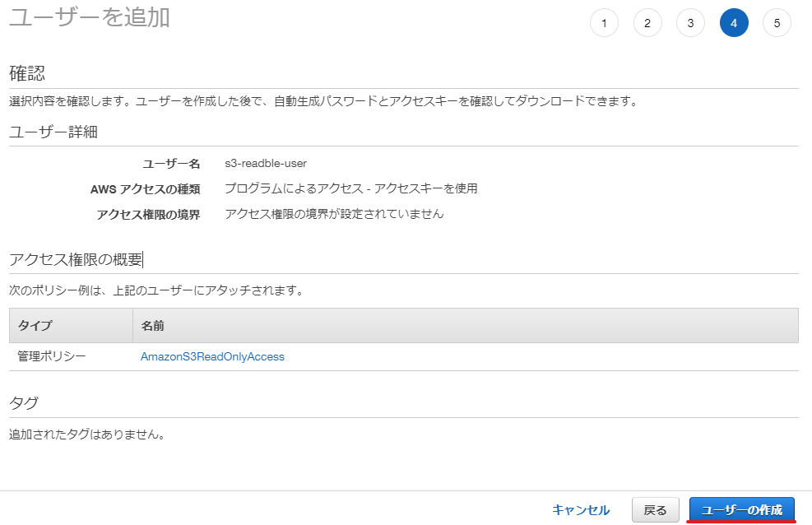
Task: Click the ユーザー名 label
Action: pyautogui.click(x=171, y=164)
